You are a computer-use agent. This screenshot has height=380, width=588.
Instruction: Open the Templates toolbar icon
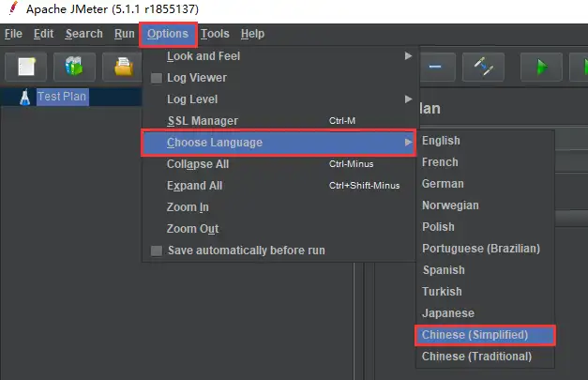click(x=74, y=68)
